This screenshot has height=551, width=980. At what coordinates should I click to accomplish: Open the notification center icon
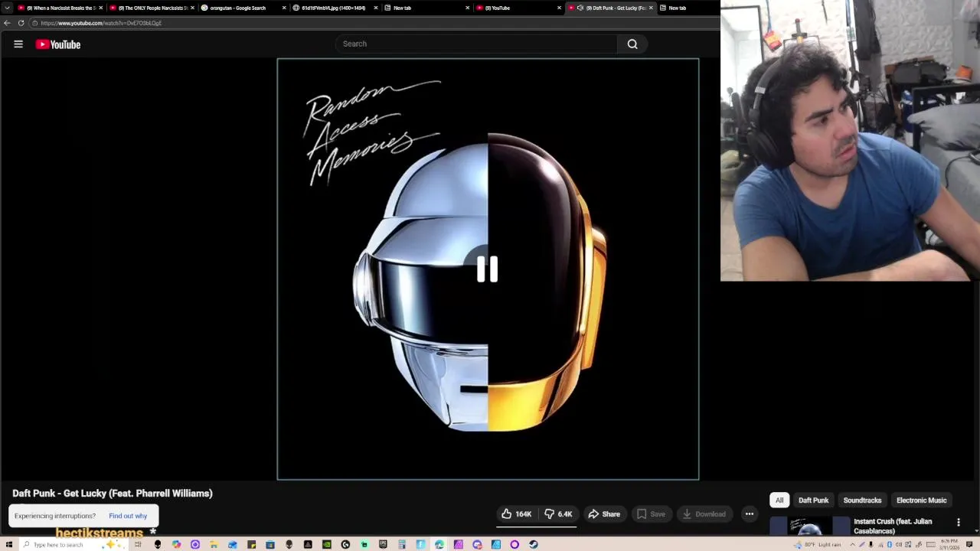969,544
